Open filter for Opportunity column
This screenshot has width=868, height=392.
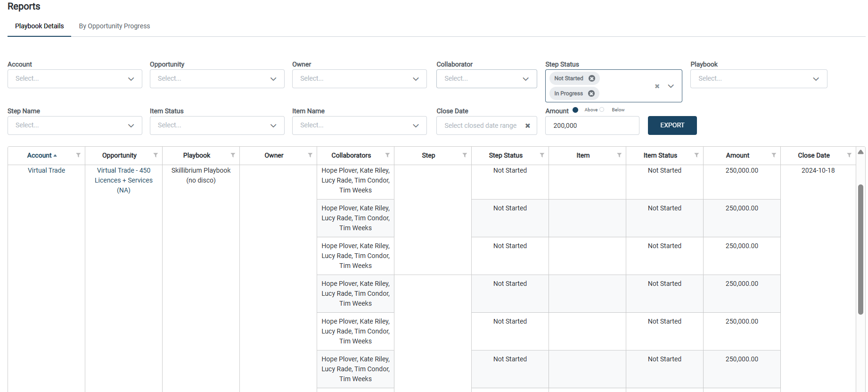pyautogui.click(x=156, y=155)
